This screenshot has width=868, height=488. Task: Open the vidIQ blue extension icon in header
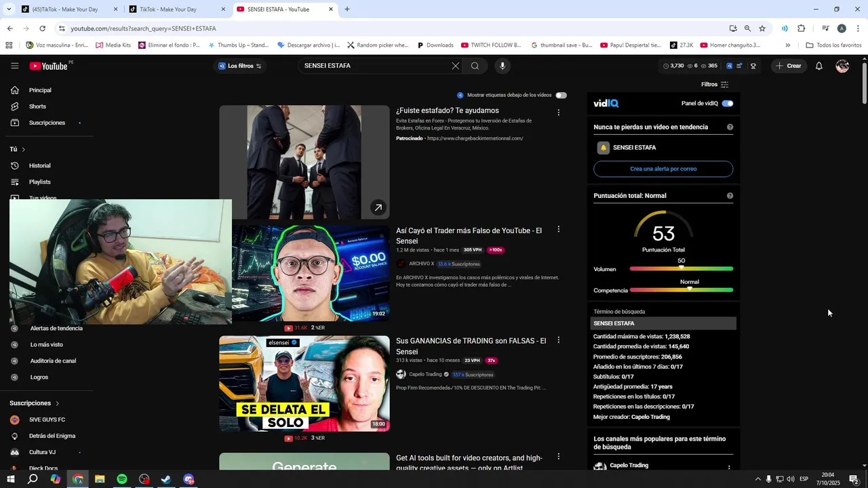(730, 66)
